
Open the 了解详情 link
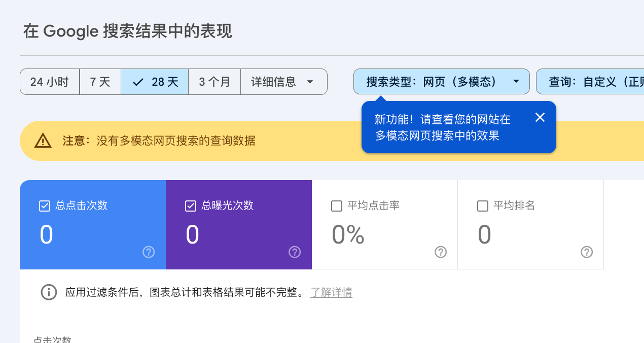click(332, 292)
